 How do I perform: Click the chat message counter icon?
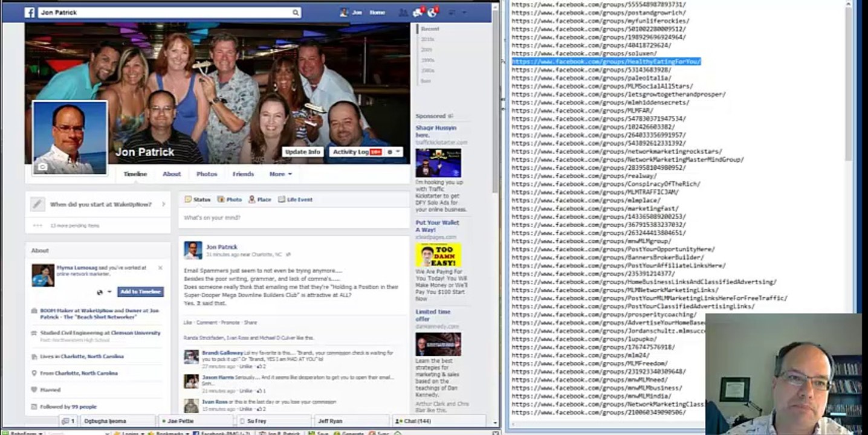[x=67, y=421]
